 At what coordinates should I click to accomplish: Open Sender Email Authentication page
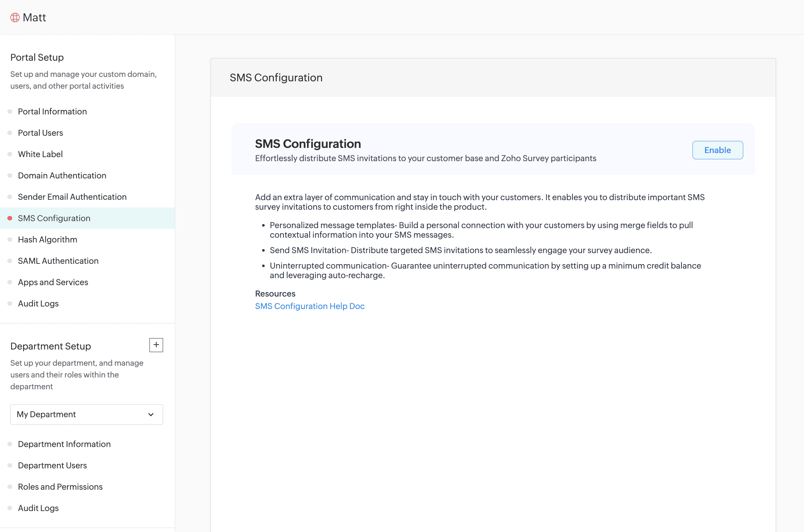click(x=72, y=197)
